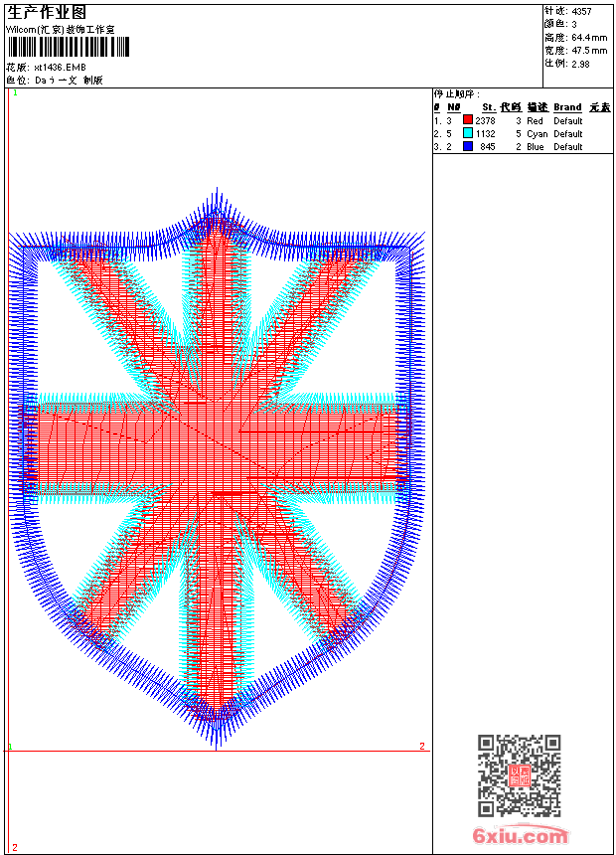Image resolution: width=616 pixels, height=855 pixels.
Task: Click the stitch count '2378' in Red row
Action: click(x=485, y=120)
